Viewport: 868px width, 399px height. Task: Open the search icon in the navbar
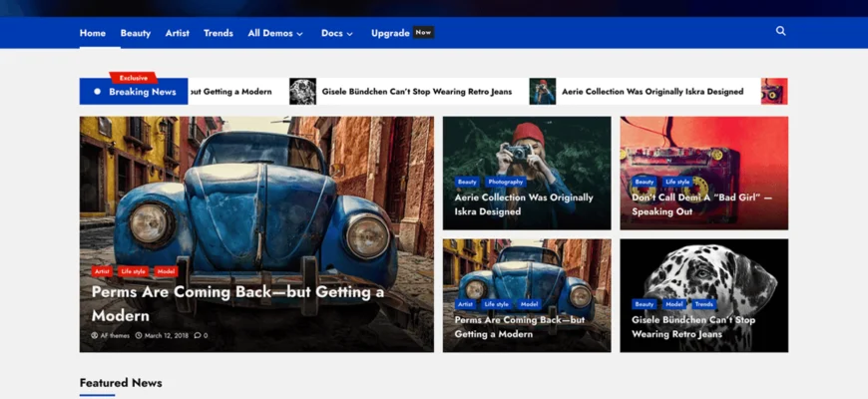pyautogui.click(x=780, y=31)
